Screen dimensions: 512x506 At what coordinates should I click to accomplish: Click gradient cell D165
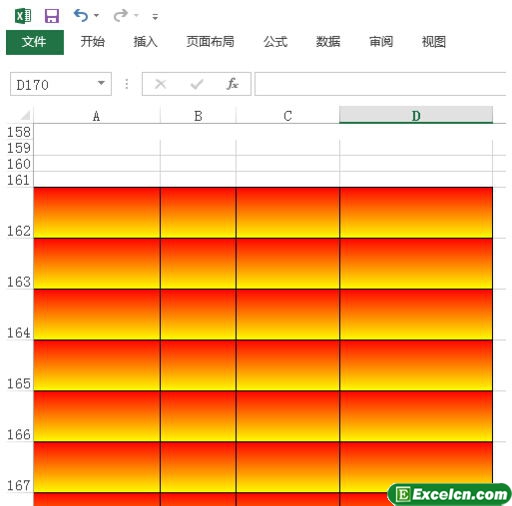coord(416,366)
